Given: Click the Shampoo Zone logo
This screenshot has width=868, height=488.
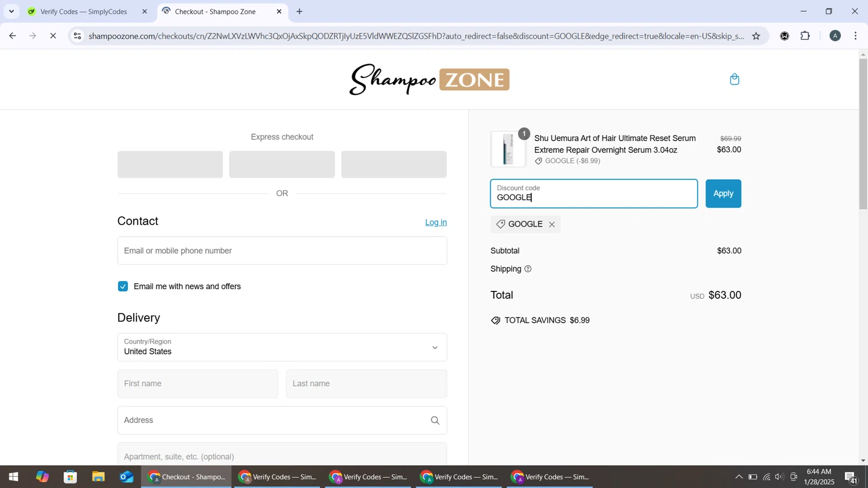Looking at the screenshot, I should (x=429, y=80).
